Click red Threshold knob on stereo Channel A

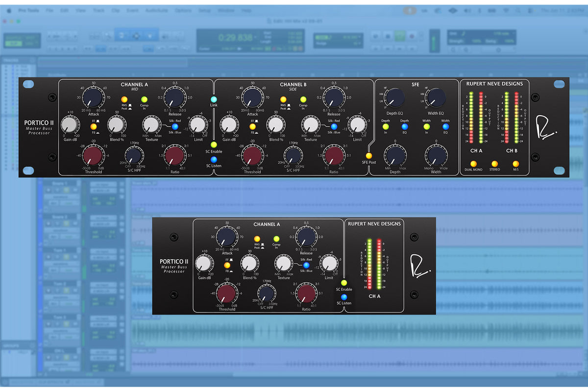point(93,156)
